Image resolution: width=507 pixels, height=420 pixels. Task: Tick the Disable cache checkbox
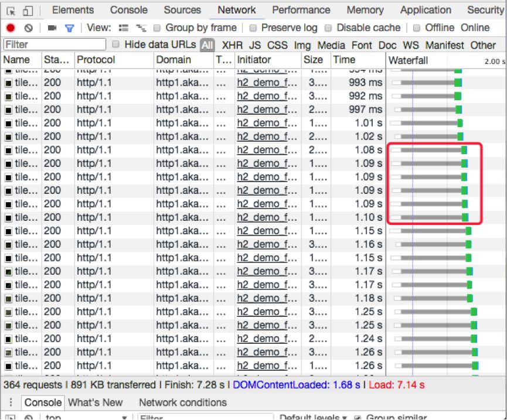pyautogui.click(x=328, y=28)
